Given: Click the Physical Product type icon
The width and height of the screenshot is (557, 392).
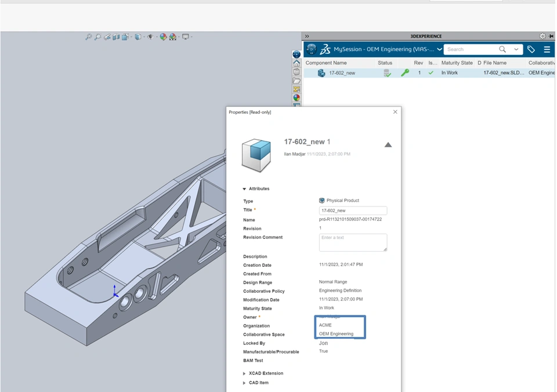Looking at the screenshot, I should 321,200.
